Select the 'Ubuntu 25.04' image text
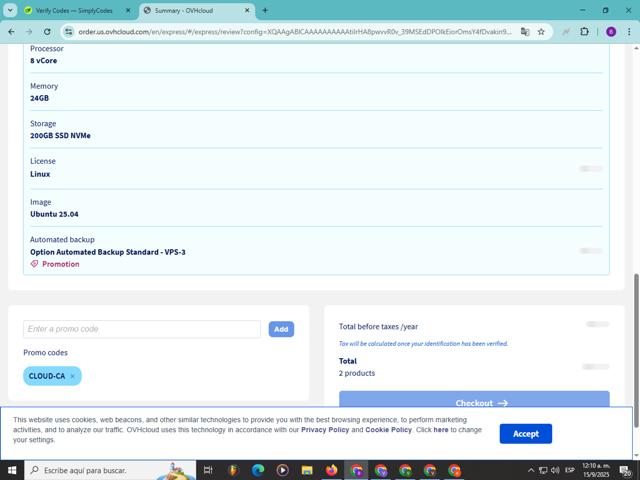 pyautogui.click(x=54, y=214)
